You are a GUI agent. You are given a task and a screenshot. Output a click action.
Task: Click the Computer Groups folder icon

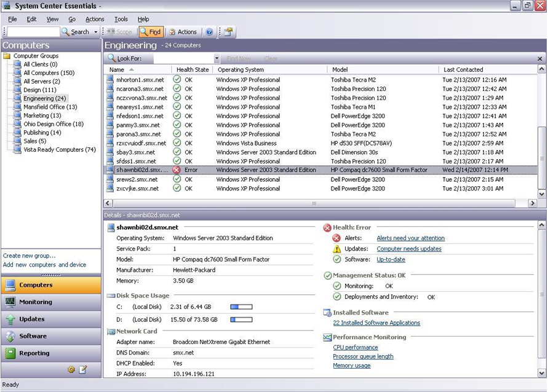(x=7, y=56)
